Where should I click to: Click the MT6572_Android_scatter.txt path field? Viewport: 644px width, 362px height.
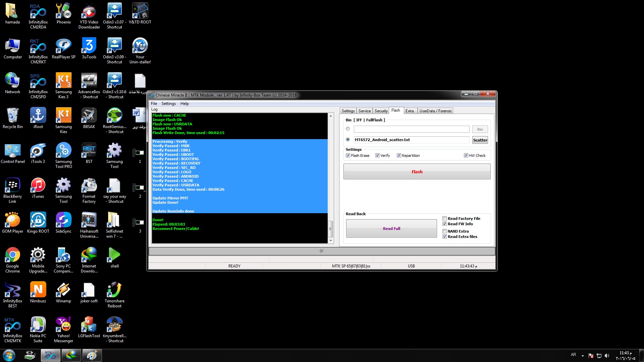[412, 140]
